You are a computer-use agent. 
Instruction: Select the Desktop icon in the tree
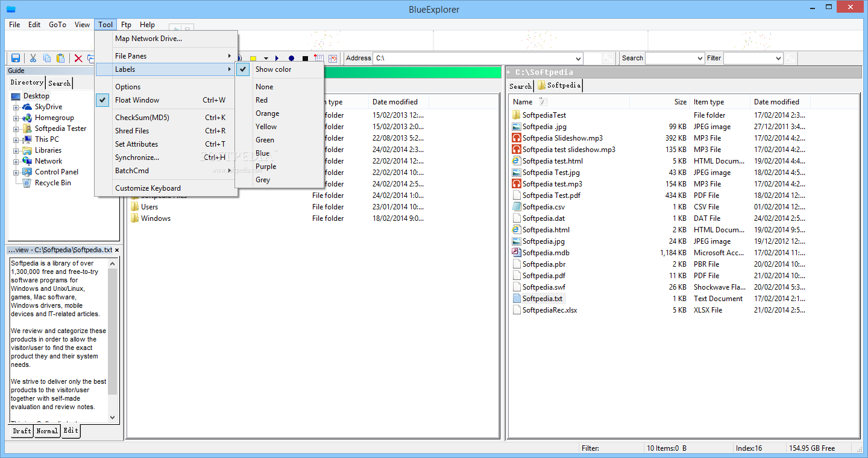(x=16, y=96)
